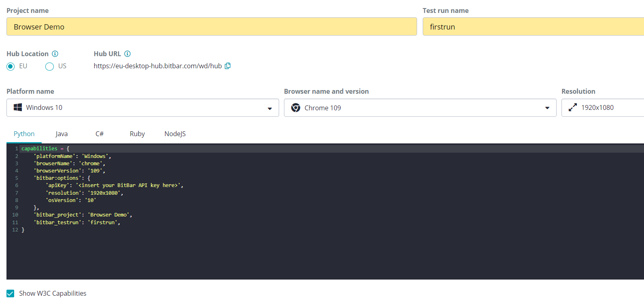Click the Hub Location info icon
Image resolution: width=644 pixels, height=305 pixels.
point(55,54)
